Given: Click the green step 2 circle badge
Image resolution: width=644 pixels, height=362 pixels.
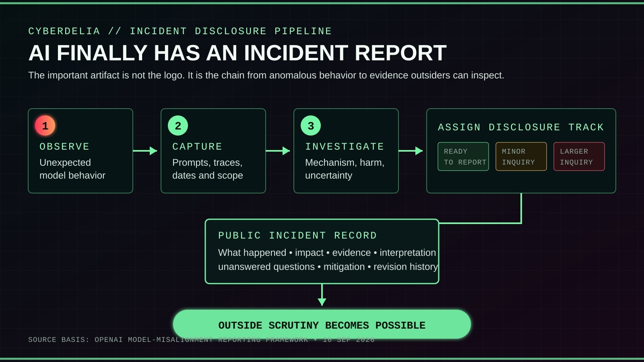Looking at the screenshot, I should [x=178, y=125].
